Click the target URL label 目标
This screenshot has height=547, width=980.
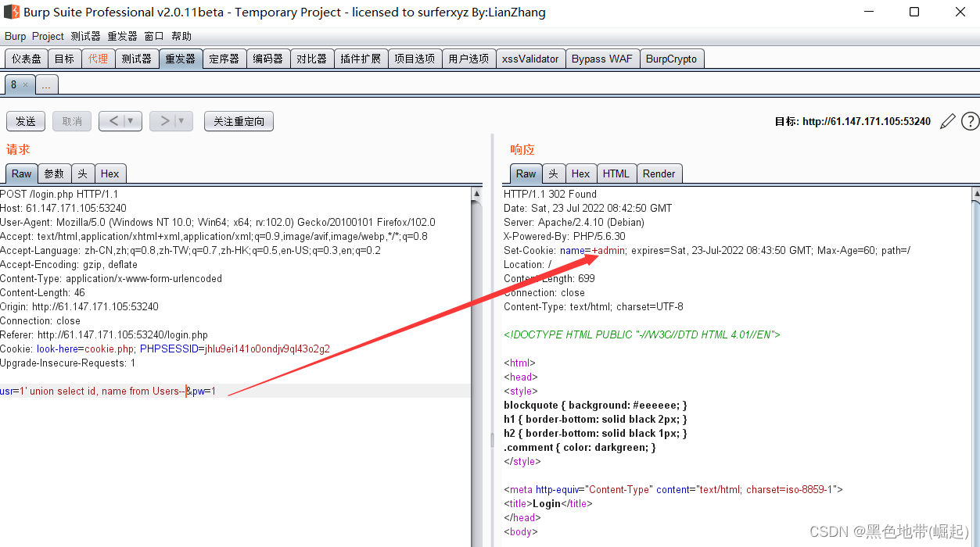853,121
